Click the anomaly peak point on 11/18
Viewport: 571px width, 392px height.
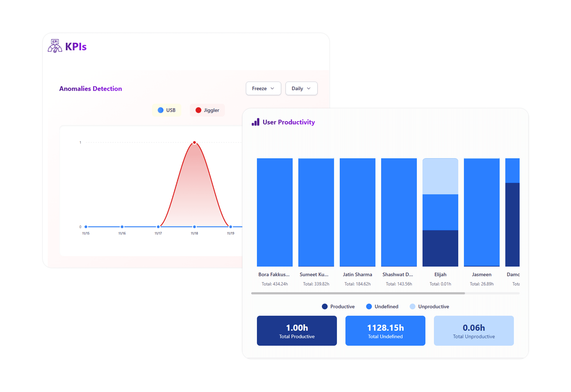pyautogui.click(x=194, y=142)
